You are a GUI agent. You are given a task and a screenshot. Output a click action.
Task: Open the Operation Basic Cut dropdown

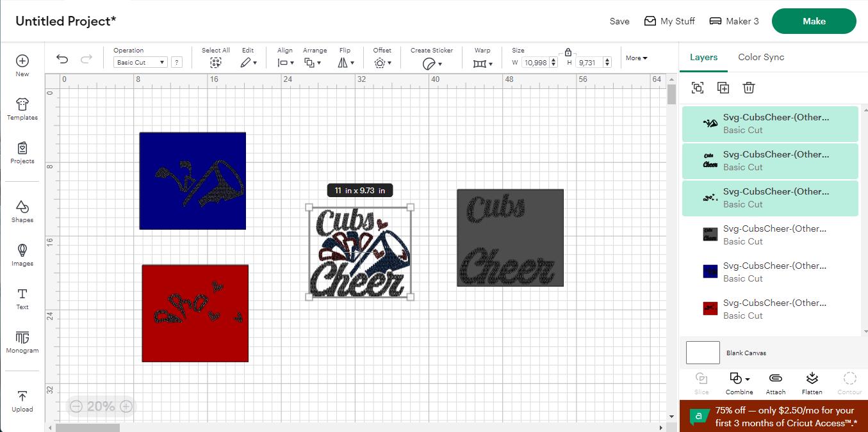[140, 63]
